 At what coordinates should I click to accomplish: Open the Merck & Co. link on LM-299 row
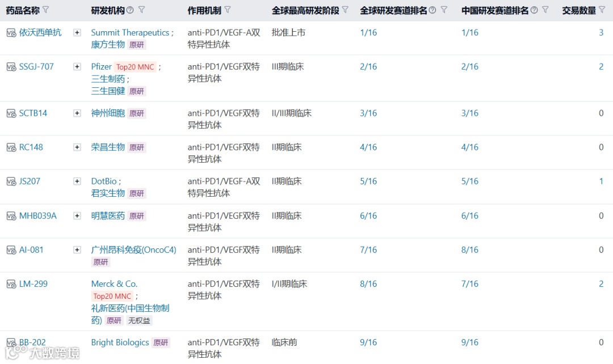(114, 283)
